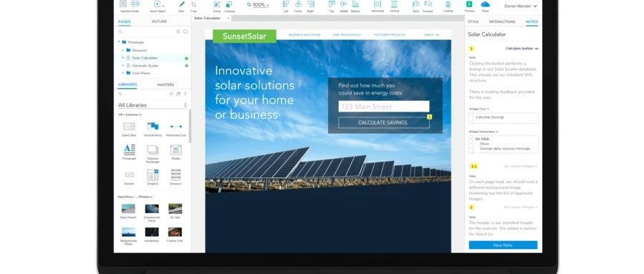This screenshot has height=274, width=644.
Task: Switch to the Libraries tab
Action: pyautogui.click(x=128, y=84)
